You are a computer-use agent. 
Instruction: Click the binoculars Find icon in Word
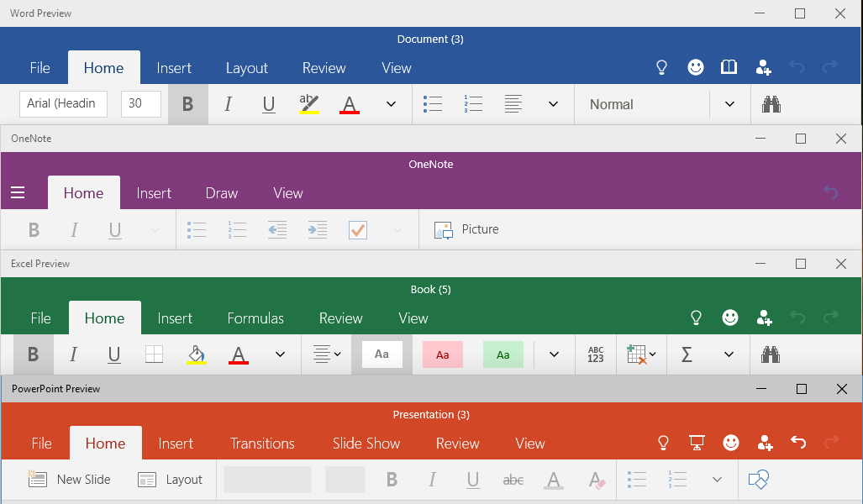771,104
